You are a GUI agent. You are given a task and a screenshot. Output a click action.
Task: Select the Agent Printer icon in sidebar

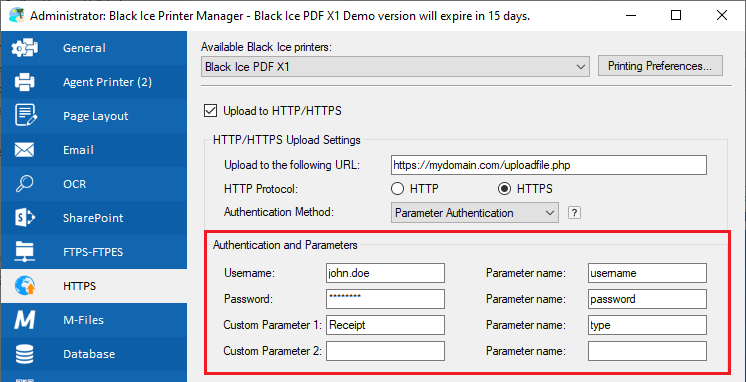(x=24, y=82)
